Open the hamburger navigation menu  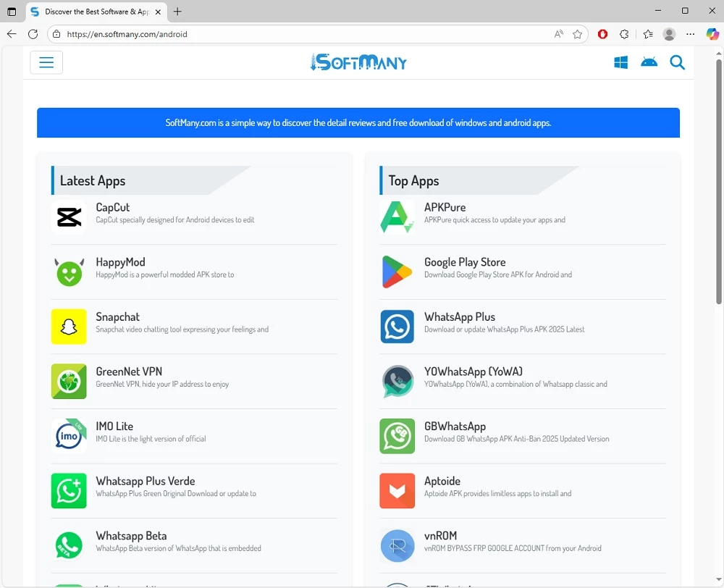[x=46, y=63]
